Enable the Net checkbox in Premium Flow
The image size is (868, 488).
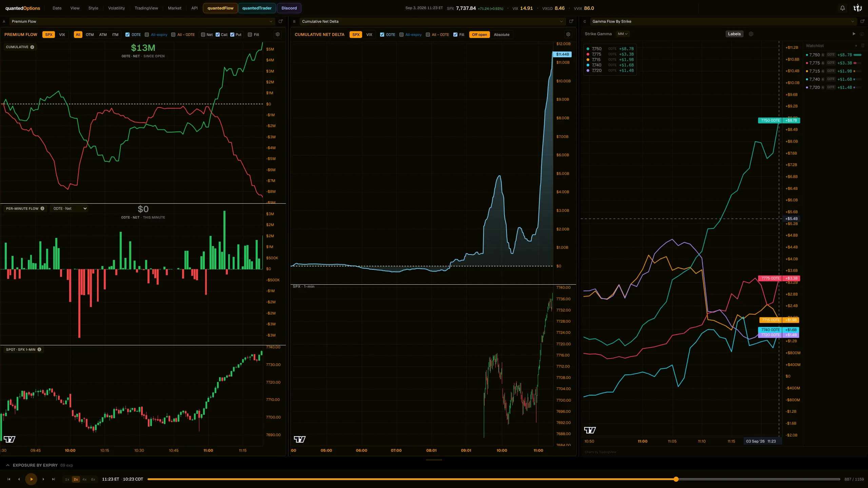203,35
